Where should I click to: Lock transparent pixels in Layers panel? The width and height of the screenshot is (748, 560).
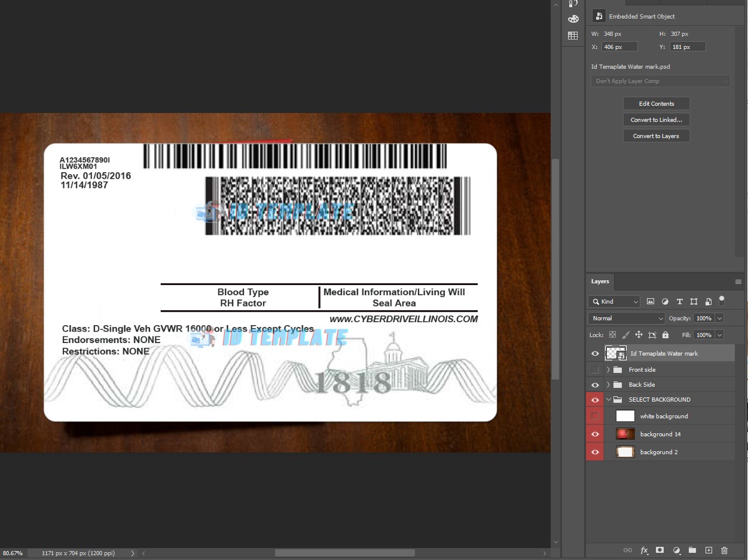click(612, 335)
